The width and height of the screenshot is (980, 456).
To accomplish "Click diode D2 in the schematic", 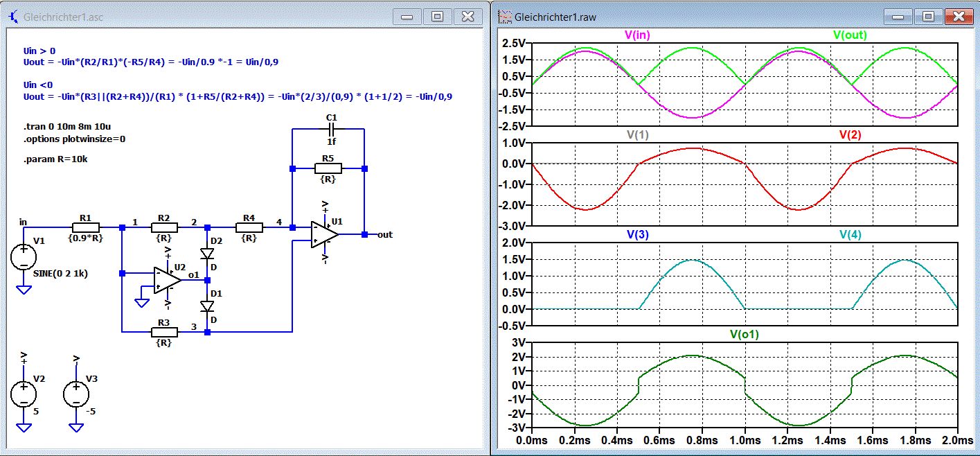I will click(x=207, y=254).
